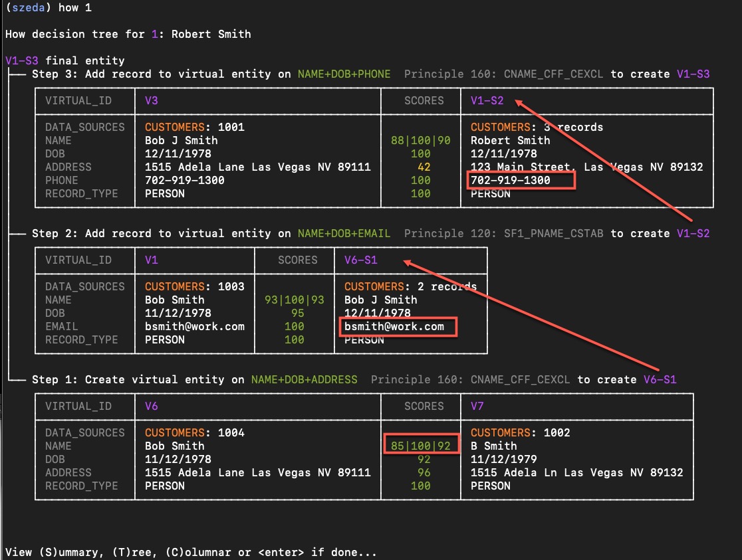Click the V7 virtual ID header
This screenshot has height=560, width=742.
point(477,406)
